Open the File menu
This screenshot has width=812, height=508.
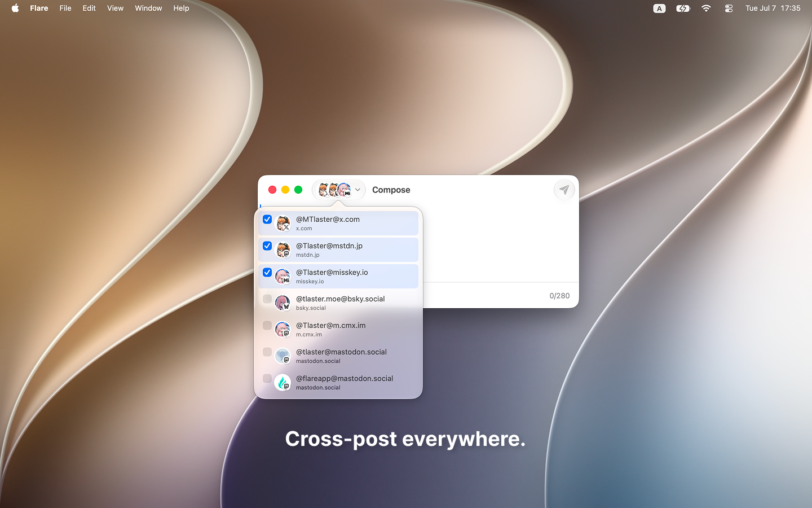pyautogui.click(x=65, y=8)
